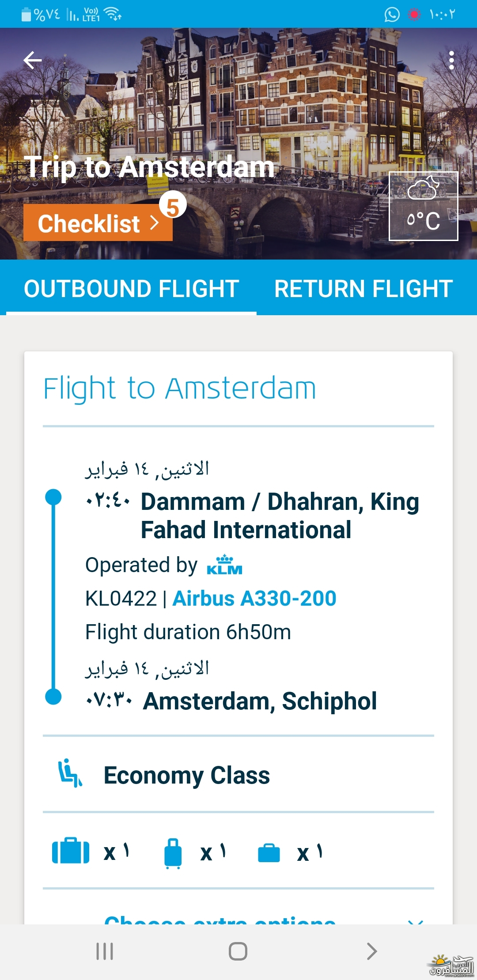Open the Checklist button

coord(98,222)
